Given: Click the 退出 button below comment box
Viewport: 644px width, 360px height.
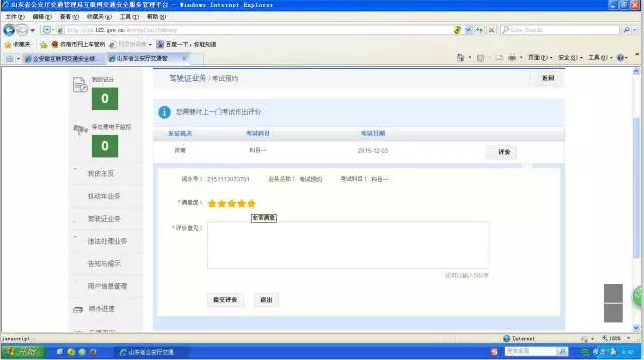Looking at the screenshot, I should tap(266, 300).
